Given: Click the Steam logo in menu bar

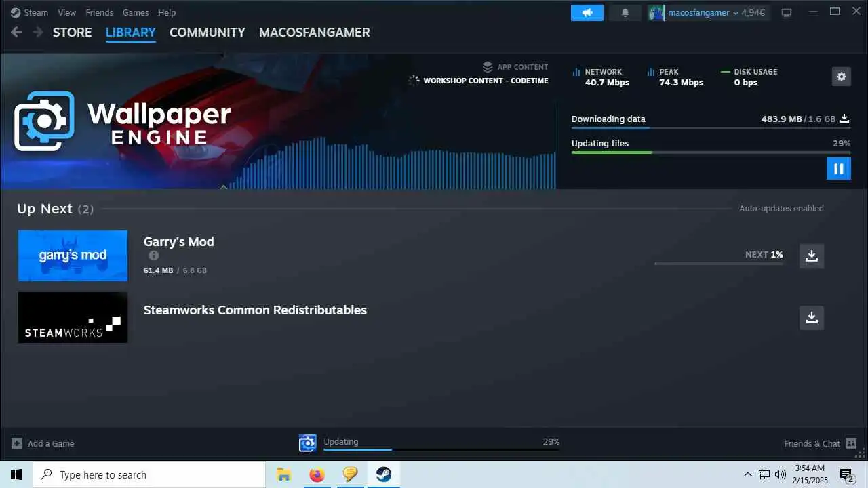Looking at the screenshot, I should point(16,12).
